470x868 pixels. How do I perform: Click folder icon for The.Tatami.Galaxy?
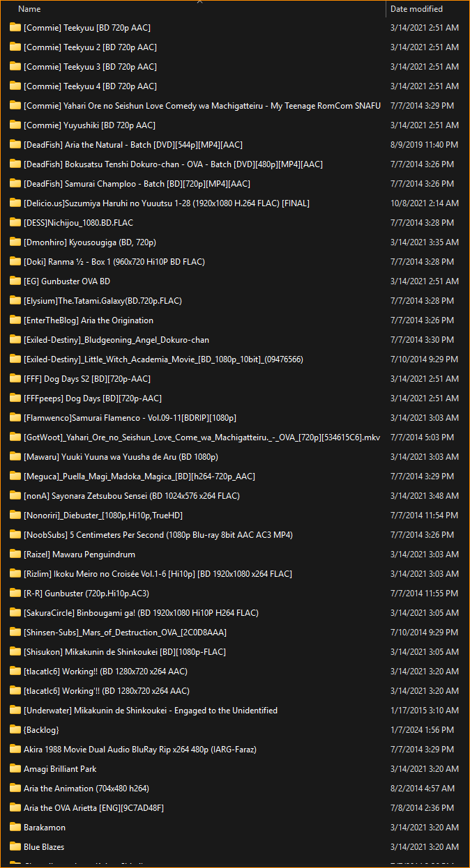coord(15,301)
